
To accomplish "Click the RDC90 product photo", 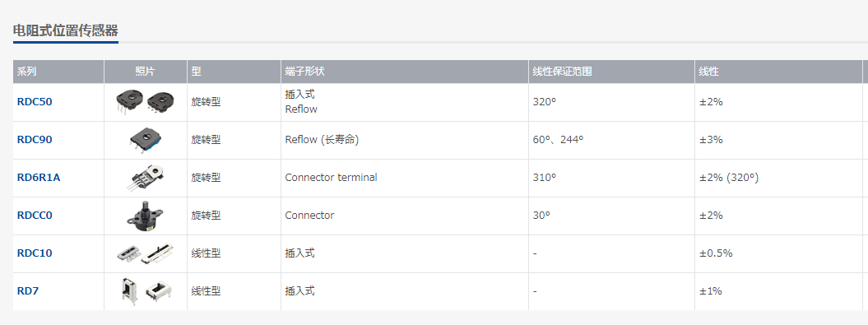I will click(x=145, y=140).
